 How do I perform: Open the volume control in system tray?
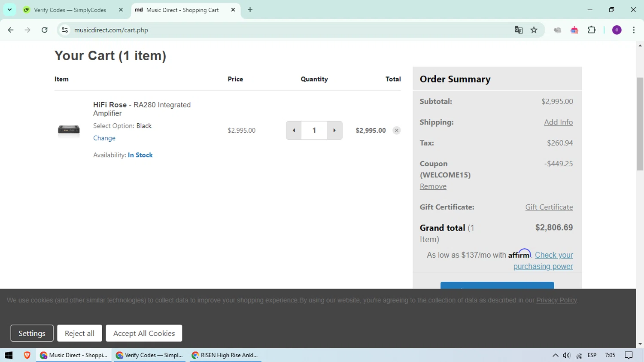(x=567, y=355)
